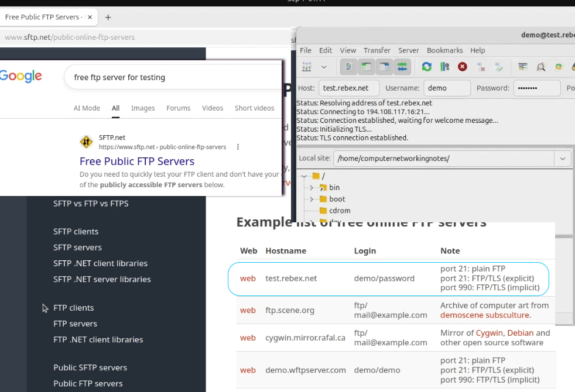Screen dimensions: 575x392
Task: Open demoscene subculture link
Action: pyautogui.click(x=485, y=315)
